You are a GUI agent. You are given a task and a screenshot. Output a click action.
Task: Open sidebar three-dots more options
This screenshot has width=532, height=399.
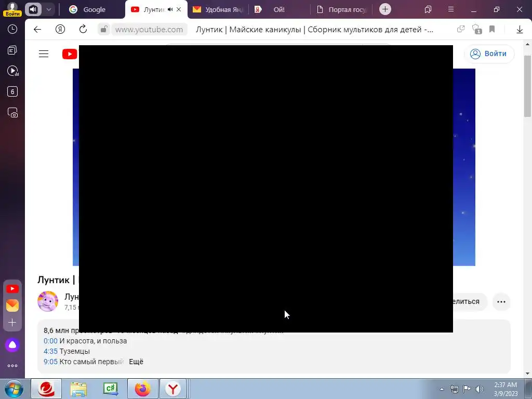(x=12, y=366)
